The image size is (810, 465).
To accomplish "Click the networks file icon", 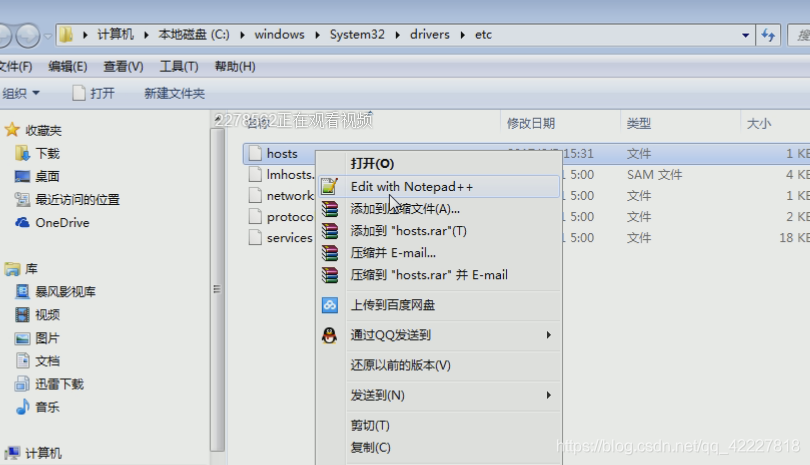I will [255, 195].
